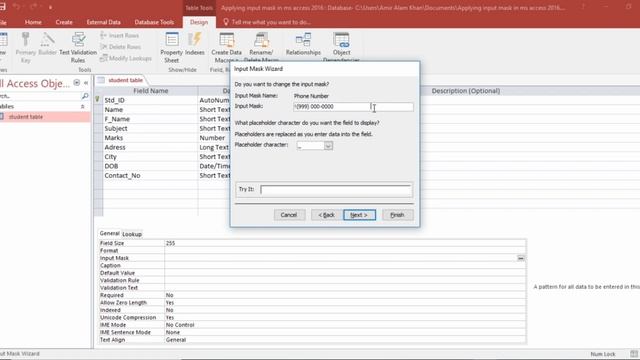This screenshot has height=360, width=640.
Task: Click the Tell me search box
Action: pyautogui.click(x=271, y=22)
